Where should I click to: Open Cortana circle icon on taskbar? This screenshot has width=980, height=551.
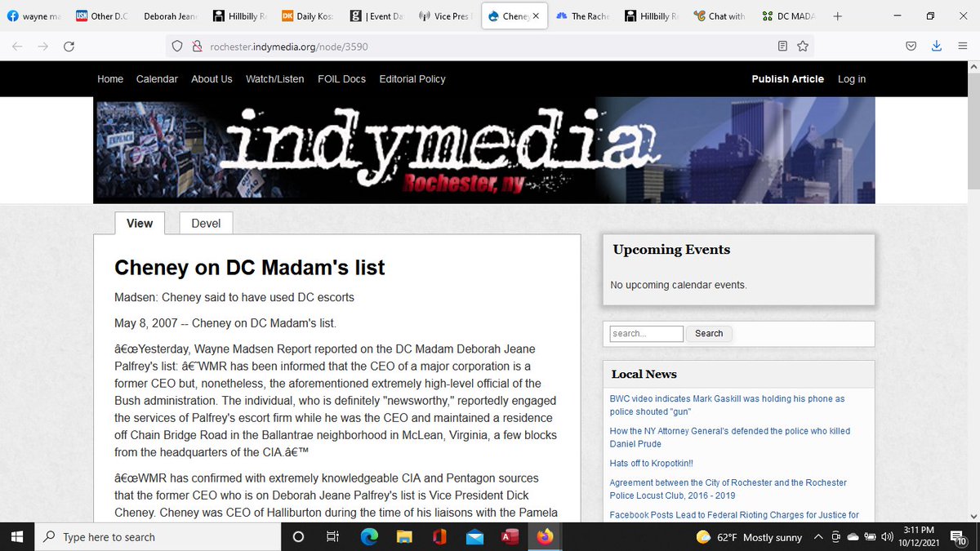click(x=298, y=536)
